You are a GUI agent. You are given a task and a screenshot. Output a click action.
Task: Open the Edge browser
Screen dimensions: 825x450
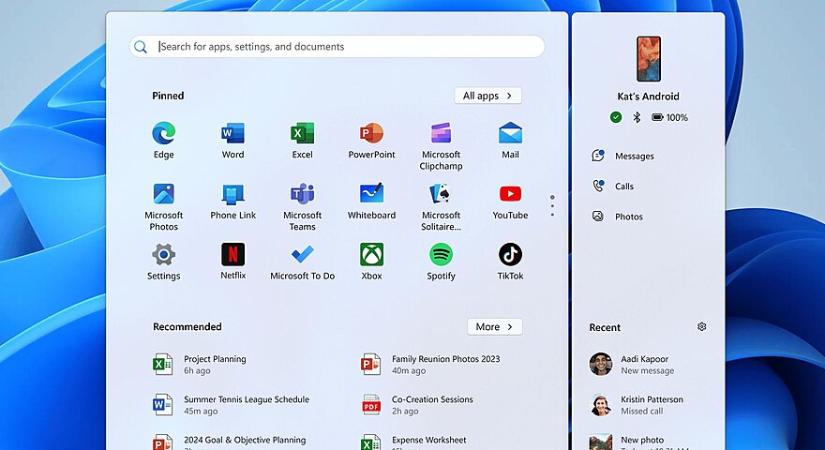click(x=164, y=140)
